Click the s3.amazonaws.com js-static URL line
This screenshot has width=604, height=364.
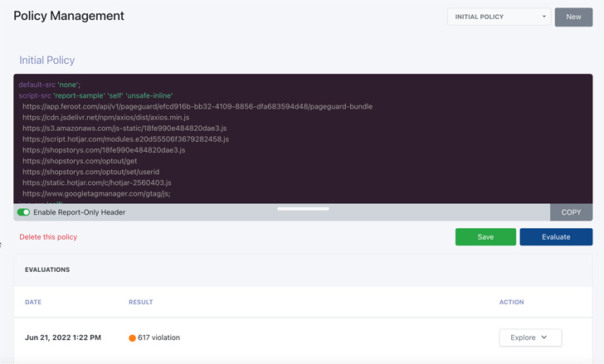pos(124,129)
